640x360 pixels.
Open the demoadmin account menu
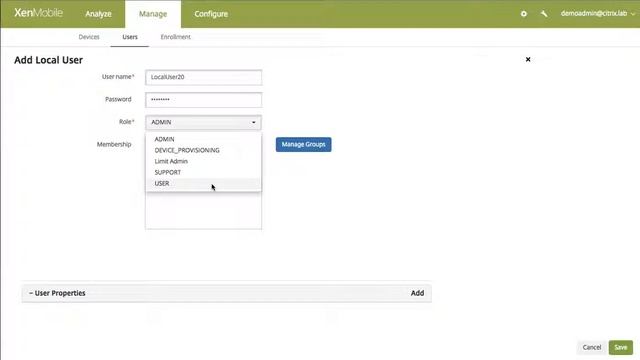tap(598, 13)
